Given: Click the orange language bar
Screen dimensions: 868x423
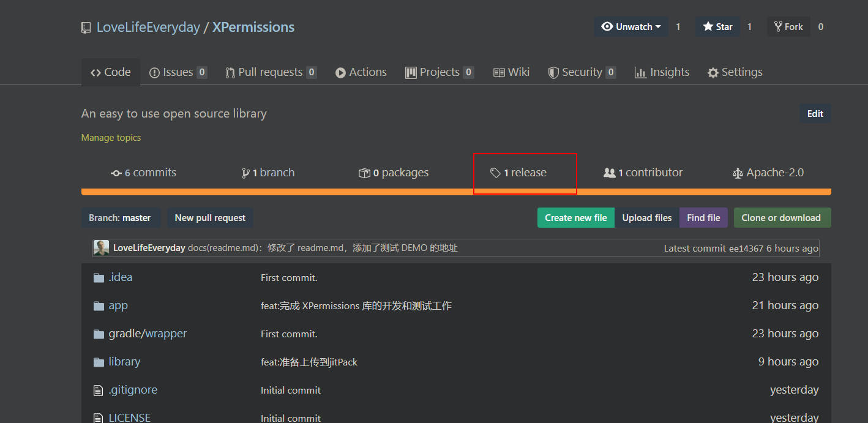Looking at the screenshot, I should pos(456,192).
